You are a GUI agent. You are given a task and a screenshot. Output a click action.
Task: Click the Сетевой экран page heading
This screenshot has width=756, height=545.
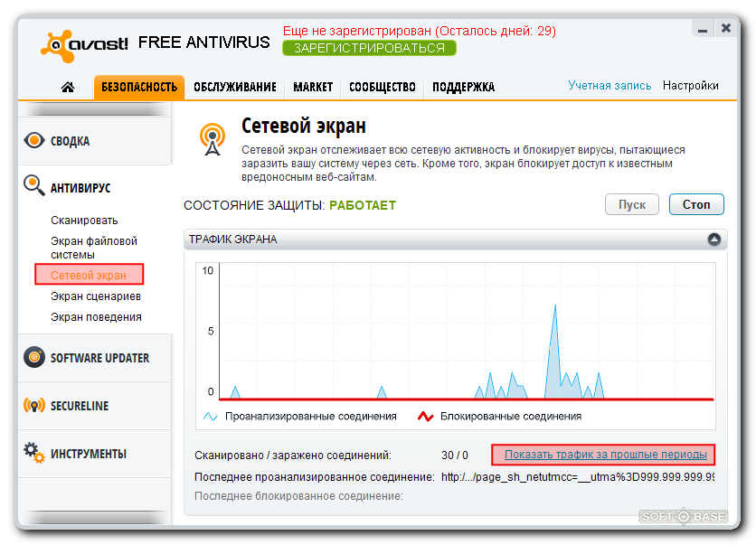click(x=304, y=126)
